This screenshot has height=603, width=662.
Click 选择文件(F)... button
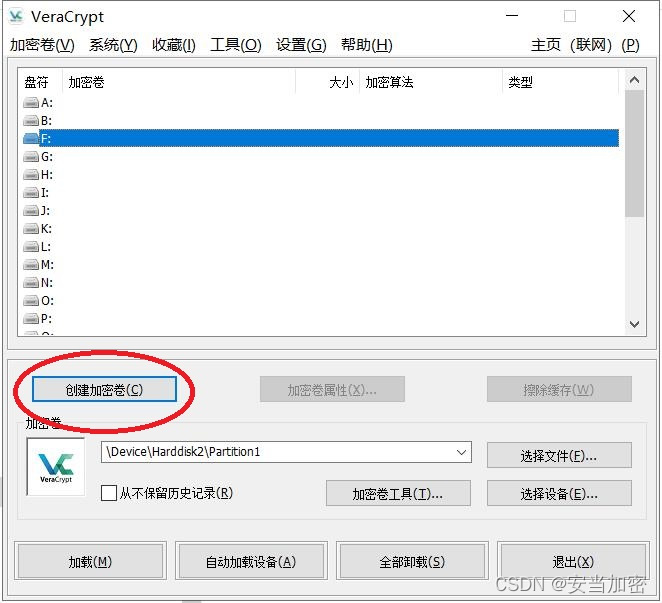559,455
